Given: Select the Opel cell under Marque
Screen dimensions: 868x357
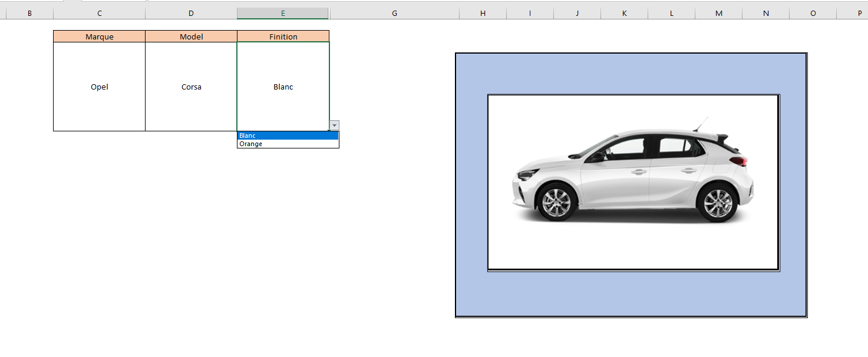Looking at the screenshot, I should point(100,87).
